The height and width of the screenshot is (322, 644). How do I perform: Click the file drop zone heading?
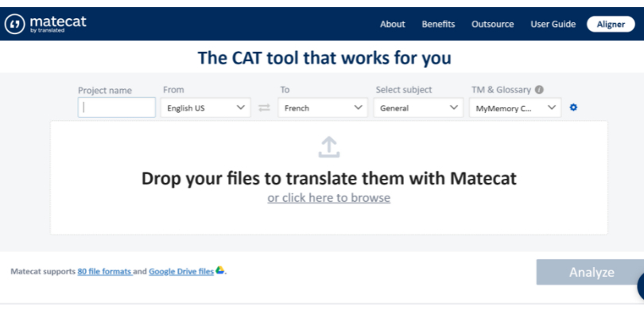329,179
